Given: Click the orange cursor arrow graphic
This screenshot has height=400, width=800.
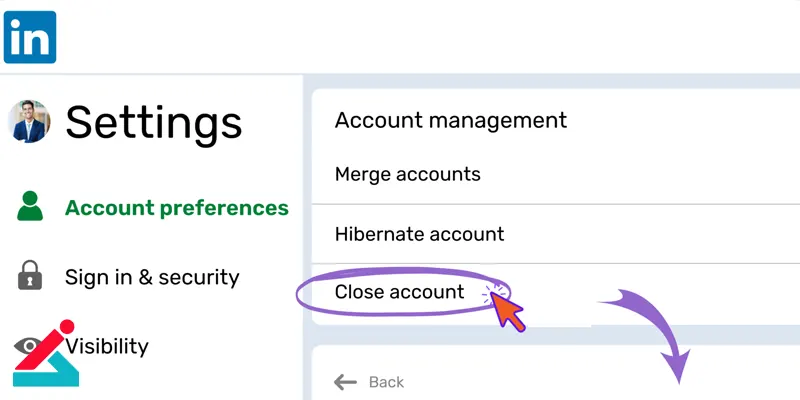Looking at the screenshot, I should pyautogui.click(x=508, y=313).
